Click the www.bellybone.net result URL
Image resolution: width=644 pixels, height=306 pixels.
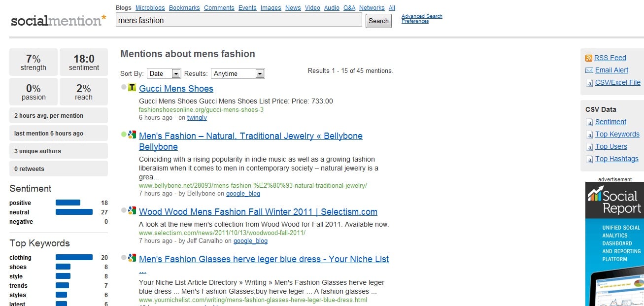(x=253, y=186)
